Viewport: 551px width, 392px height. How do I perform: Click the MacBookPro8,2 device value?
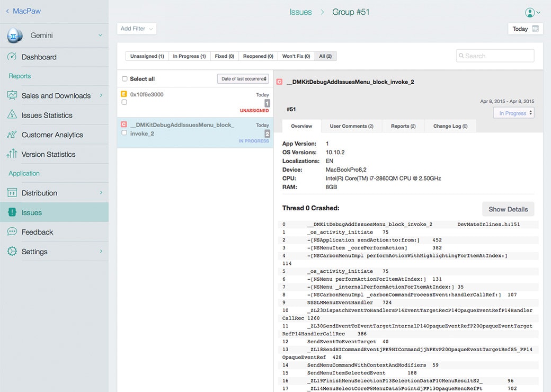(346, 170)
